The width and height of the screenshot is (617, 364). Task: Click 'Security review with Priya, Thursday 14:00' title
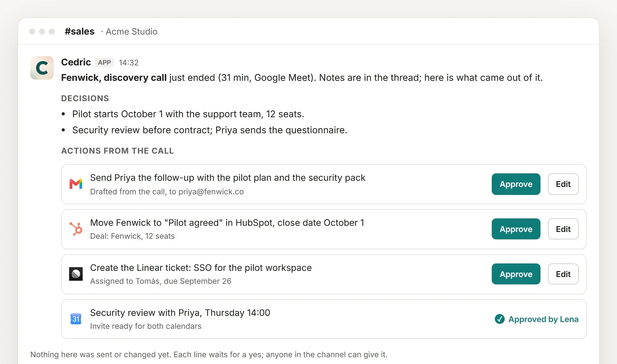tap(180, 313)
